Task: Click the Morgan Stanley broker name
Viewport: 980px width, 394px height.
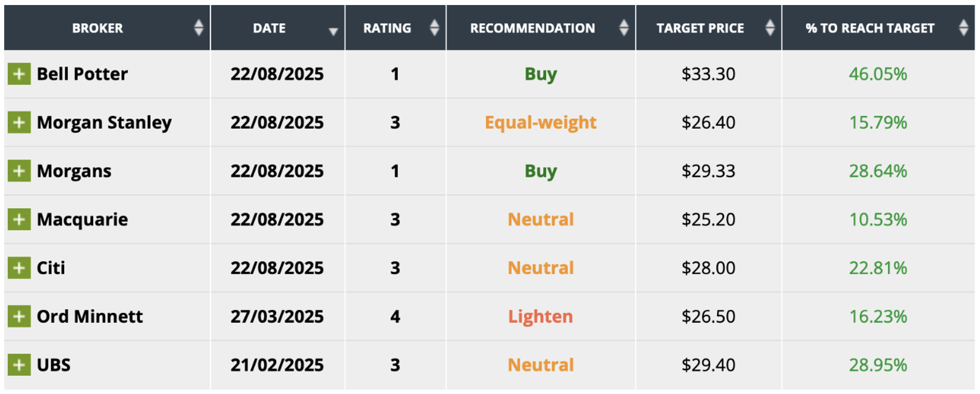Action: pos(104,122)
